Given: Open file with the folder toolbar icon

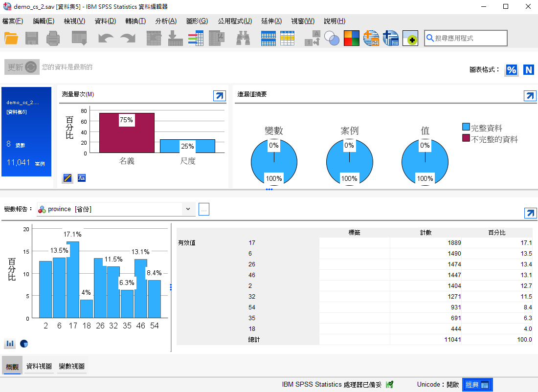Looking at the screenshot, I should coord(11,38).
